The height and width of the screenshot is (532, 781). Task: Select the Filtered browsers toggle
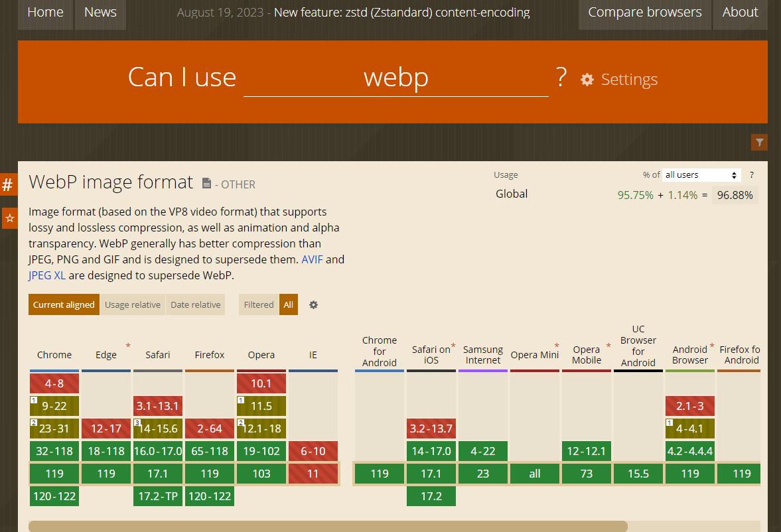pos(259,305)
